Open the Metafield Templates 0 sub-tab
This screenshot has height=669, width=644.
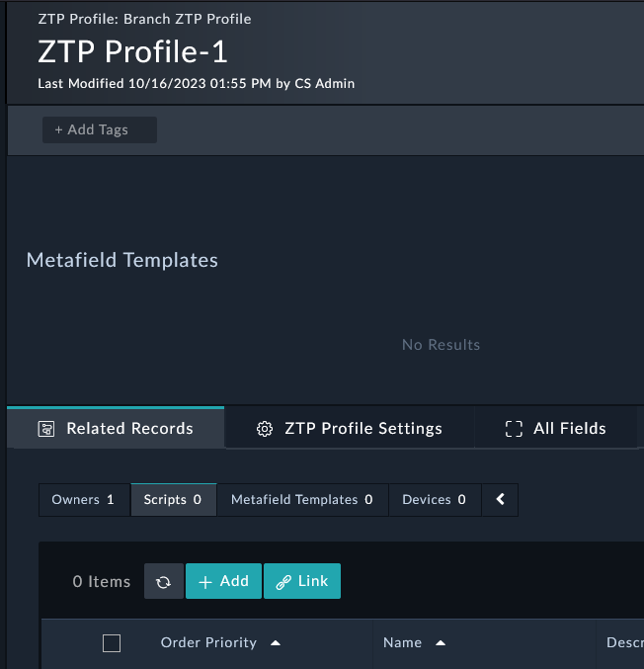[303, 500]
